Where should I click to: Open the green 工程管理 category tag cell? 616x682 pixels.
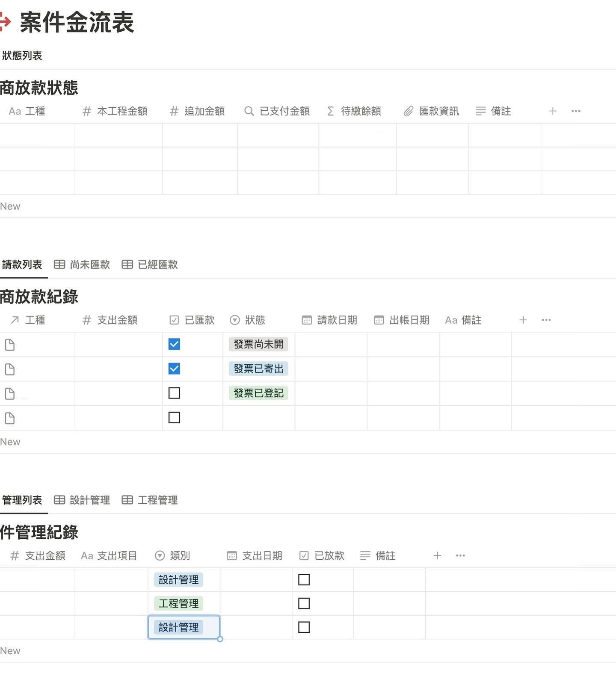point(178,603)
